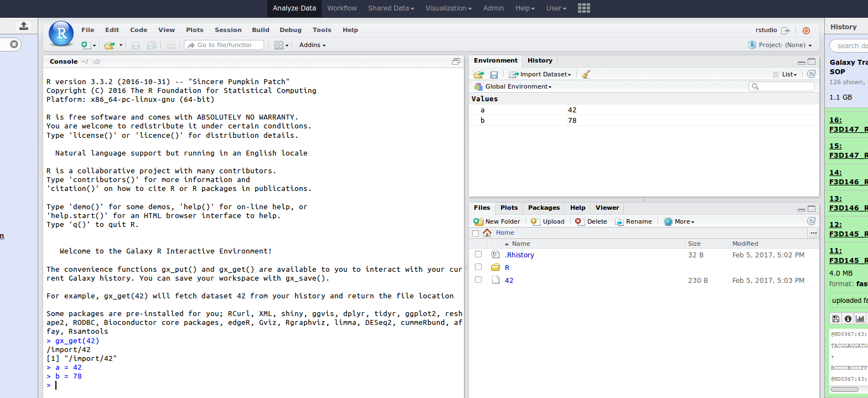
Task: Click the New Folder button
Action: tap(497, 221)
